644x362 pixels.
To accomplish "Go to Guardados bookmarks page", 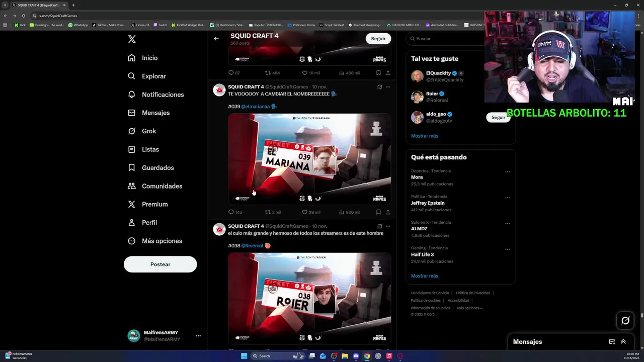I will pos(151,167).
